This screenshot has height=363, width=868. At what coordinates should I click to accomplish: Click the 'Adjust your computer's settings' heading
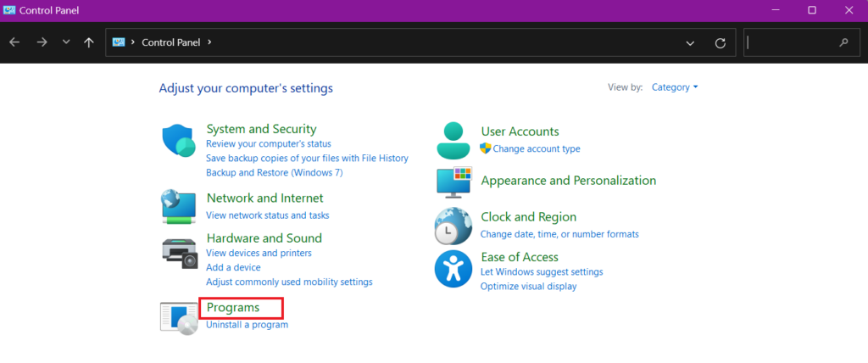pos(246,88)
